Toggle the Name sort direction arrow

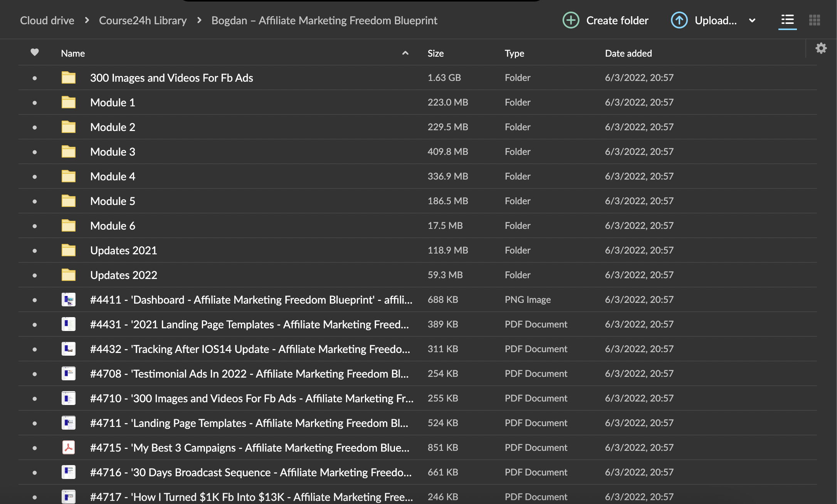click(x=405, y=53)
